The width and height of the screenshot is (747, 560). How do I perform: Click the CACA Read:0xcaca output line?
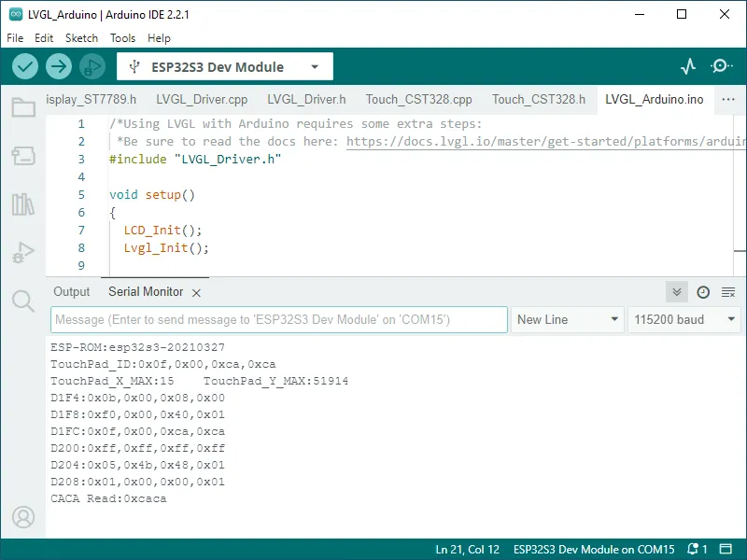tap(108, 498)
